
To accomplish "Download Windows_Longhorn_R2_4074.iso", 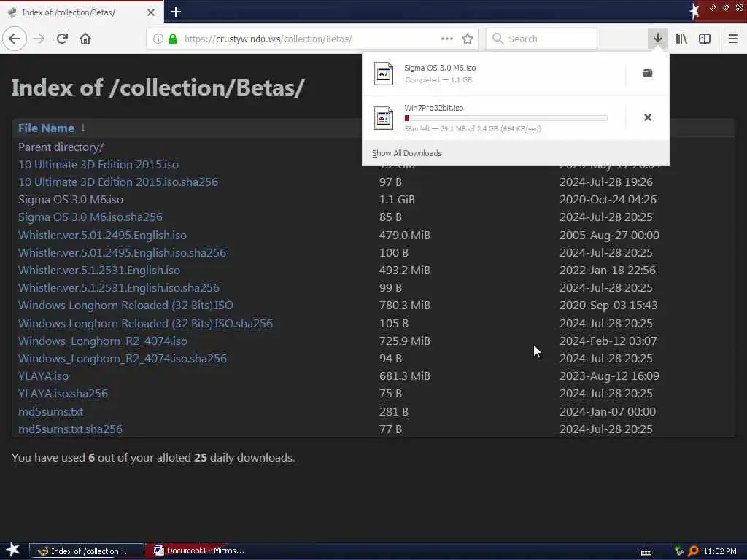I will tap(103, 341).
